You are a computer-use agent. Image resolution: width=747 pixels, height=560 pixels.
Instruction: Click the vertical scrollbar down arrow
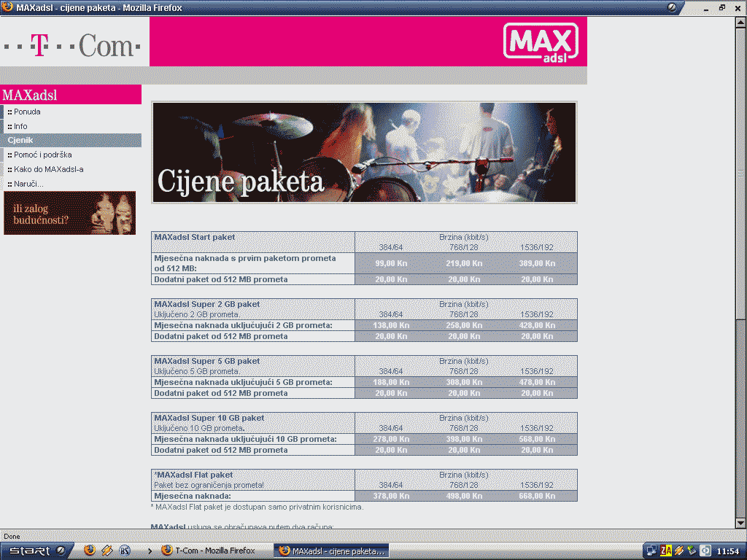click(x=741, y=523)
